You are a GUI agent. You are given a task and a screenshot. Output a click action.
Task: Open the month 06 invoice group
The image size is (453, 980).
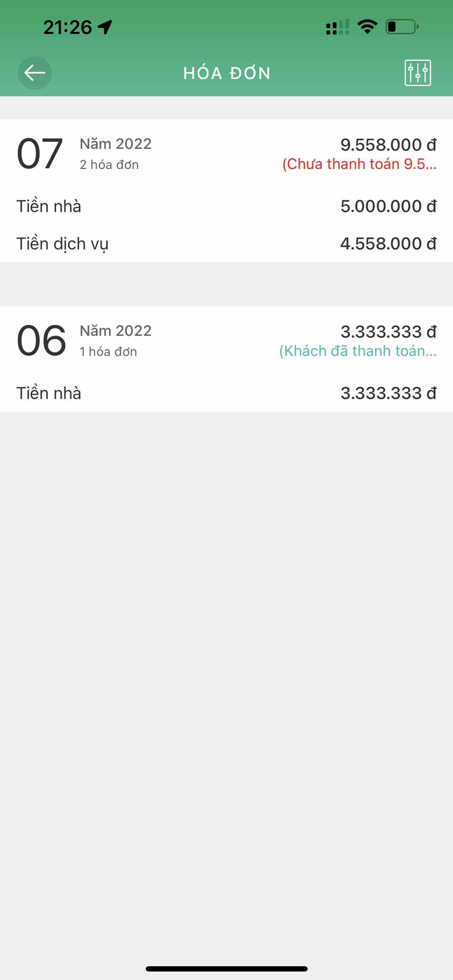pyautogui.click(x=41, y=340)
